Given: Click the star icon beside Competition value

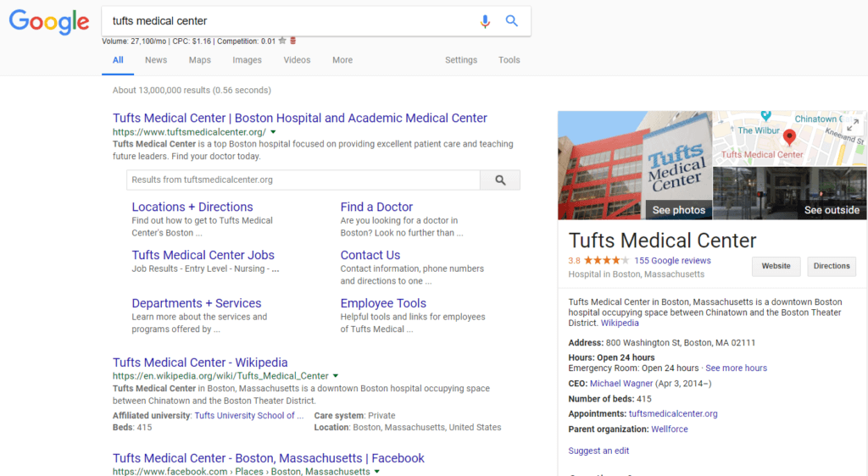Looking at the screenshot, I should [282, 41].
